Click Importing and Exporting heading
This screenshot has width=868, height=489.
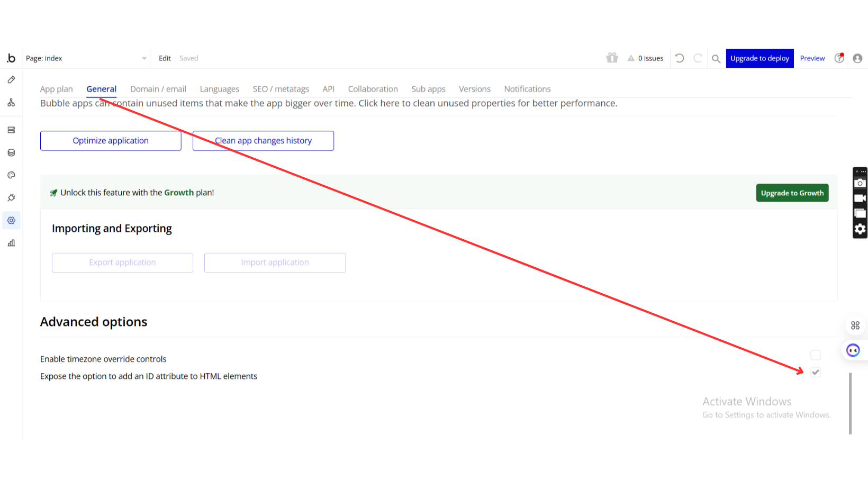coord(112,229)
